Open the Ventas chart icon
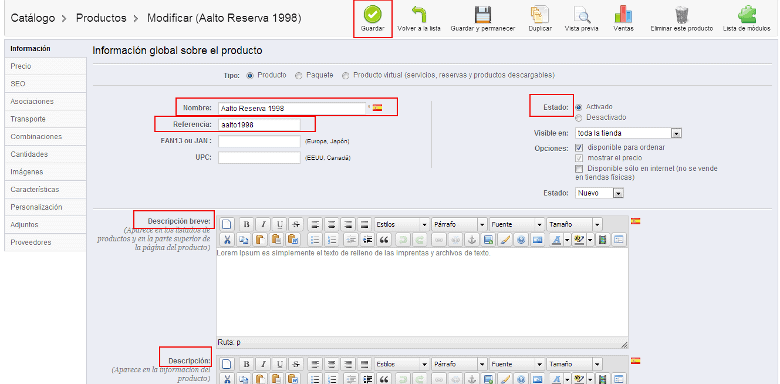The width and height of the screenshot is (780, 384). point(623,14)
